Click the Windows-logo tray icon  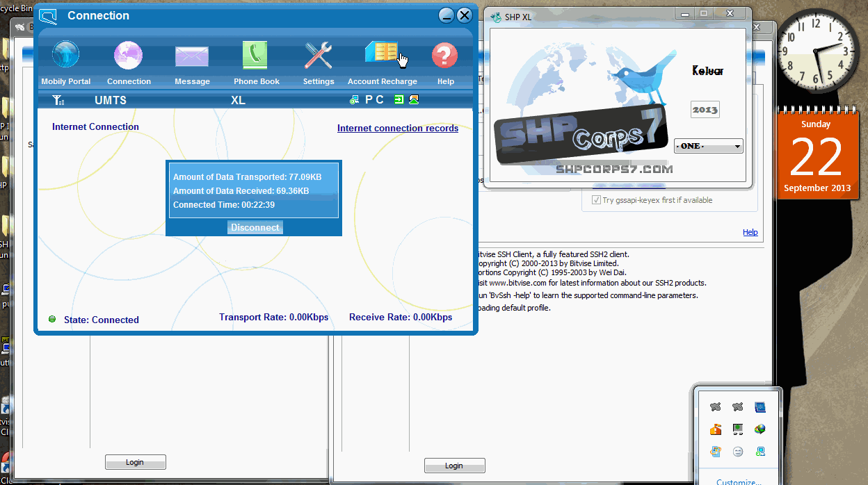tap(715, 452)
